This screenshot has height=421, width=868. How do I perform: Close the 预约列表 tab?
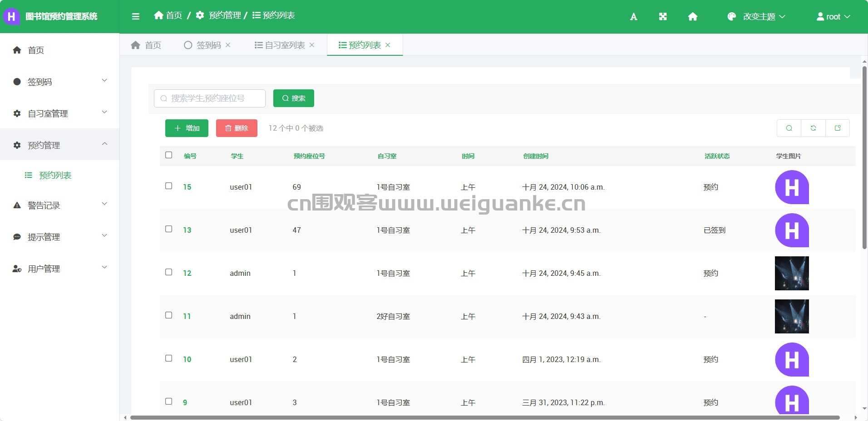click(388, 45)
